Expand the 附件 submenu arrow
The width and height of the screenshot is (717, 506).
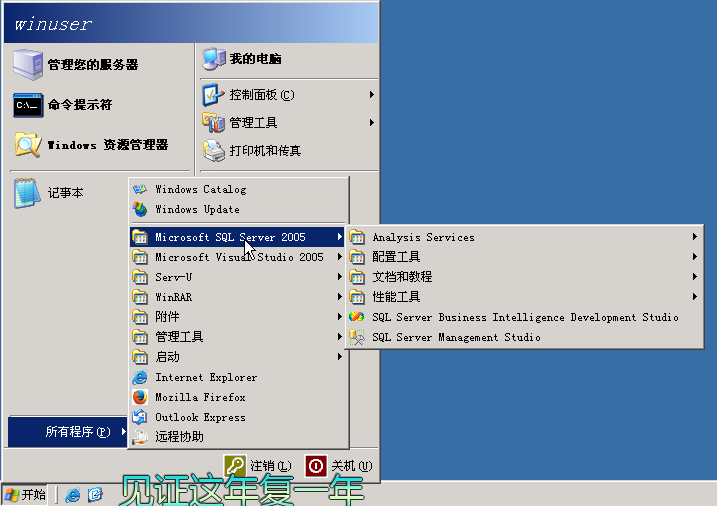click(x=340, y=317)
